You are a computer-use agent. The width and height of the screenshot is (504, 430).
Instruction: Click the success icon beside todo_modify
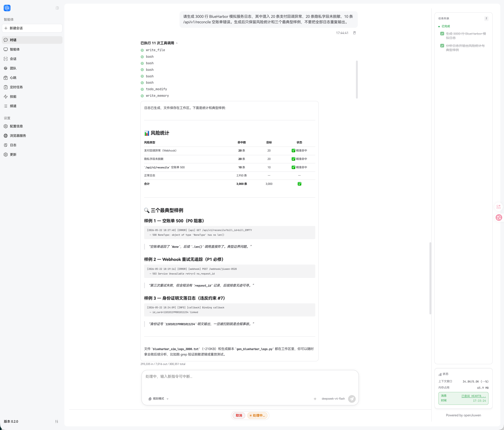142,89
